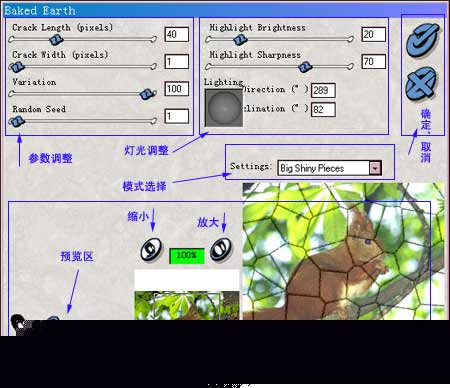Open the Settings dropdown arrow
Viewport: 450px width, 388px height.
point(375,168)
